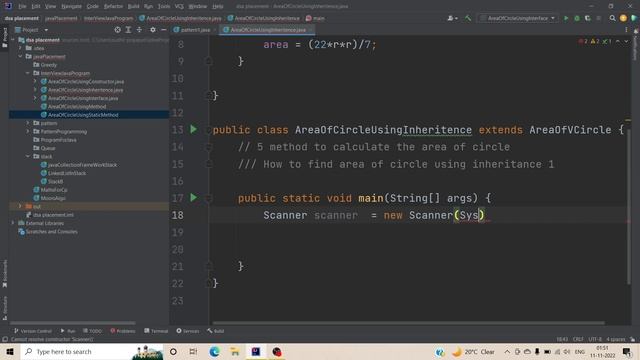Select AreaOfCircleUsingMethod in project tree
The image size is (640, 360).
pyautogui.click(x=77, y=107)
